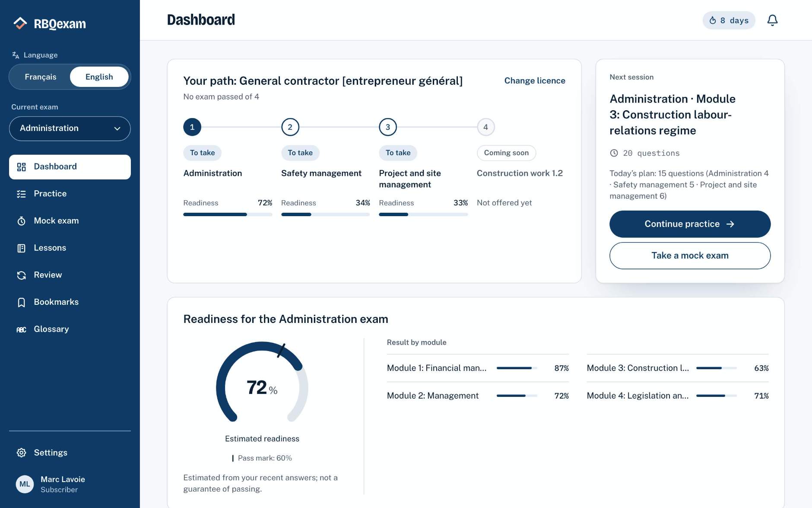Image resolution: width=812 pixels, height=508 pixels.
Task: Click the RBQexam logo icon
Action: [20, 23]
